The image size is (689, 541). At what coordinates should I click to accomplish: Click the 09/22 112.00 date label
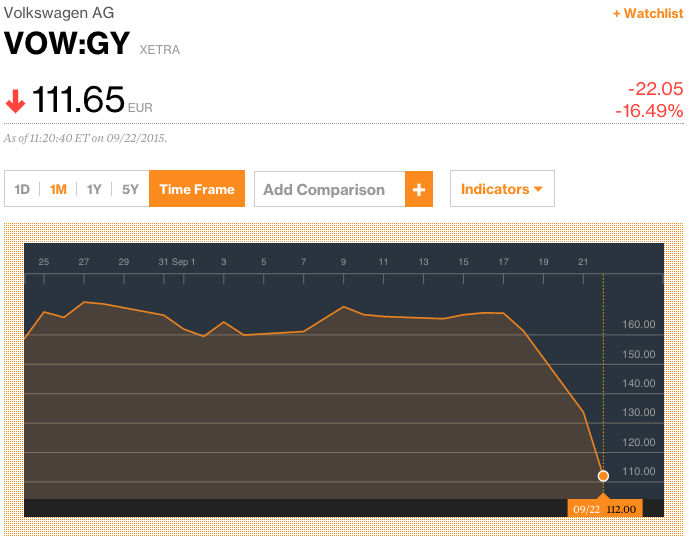[603, 509]
